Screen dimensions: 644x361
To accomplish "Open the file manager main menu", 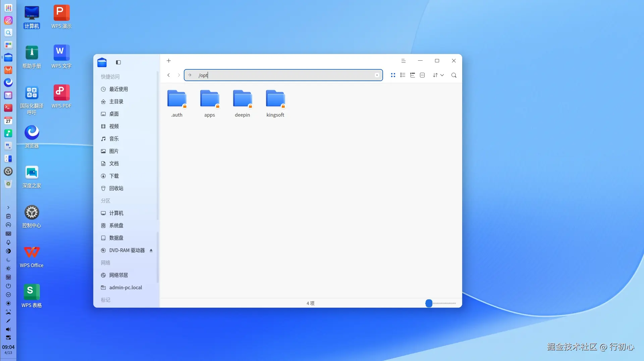I will 404,61.
